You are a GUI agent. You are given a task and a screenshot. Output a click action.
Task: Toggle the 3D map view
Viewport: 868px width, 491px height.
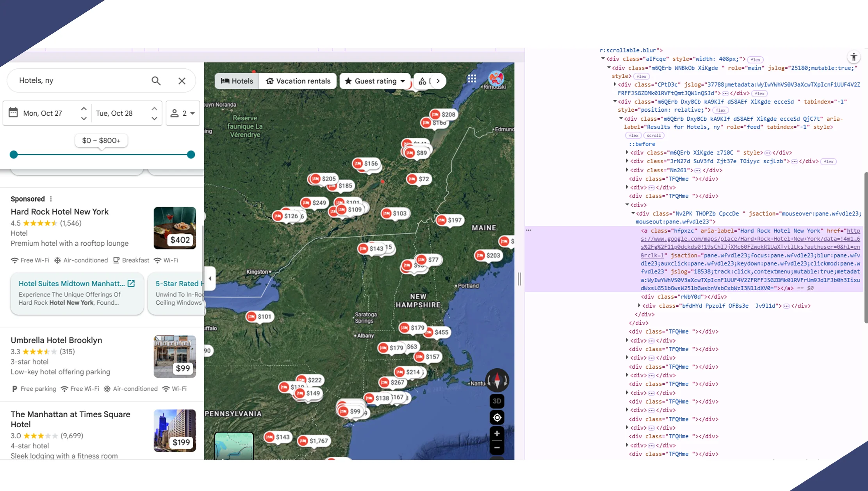pyautogui.click(x=497, y=401)
